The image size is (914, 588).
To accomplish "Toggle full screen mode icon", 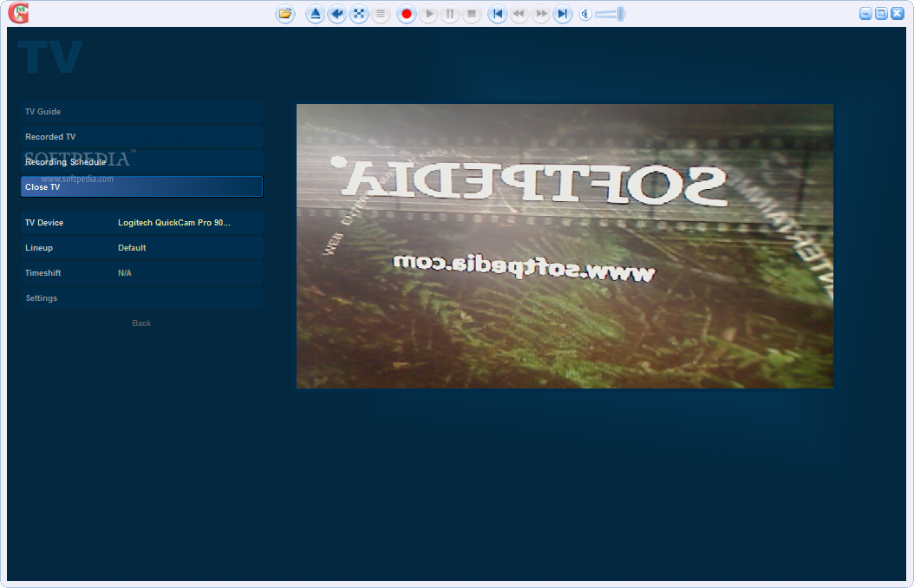I will coord(358,13).
